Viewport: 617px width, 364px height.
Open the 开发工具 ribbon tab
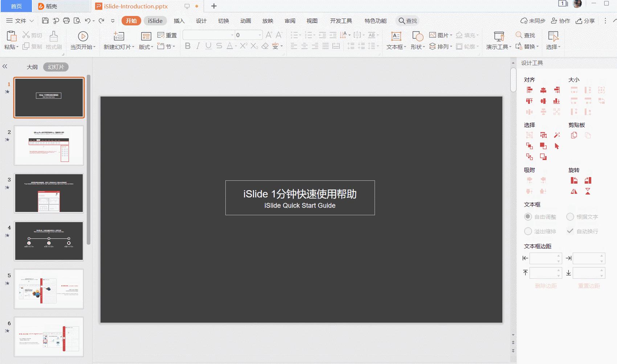[x=341, y=21]
